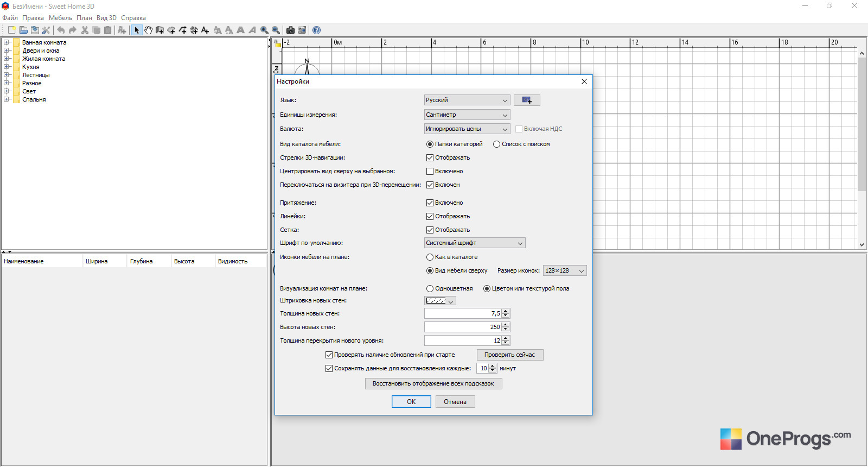
Task: Expand the 'Кухня' catalog folder
Action: tap(7, 67)
